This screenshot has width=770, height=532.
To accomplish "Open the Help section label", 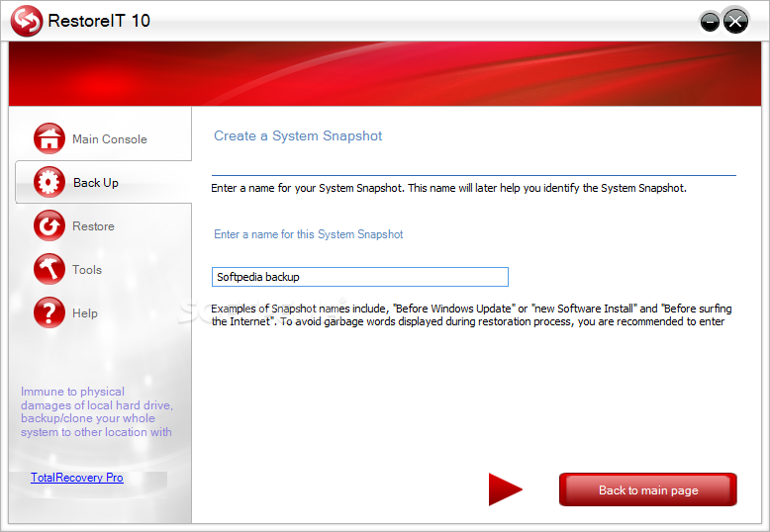I will click(85, 313).
